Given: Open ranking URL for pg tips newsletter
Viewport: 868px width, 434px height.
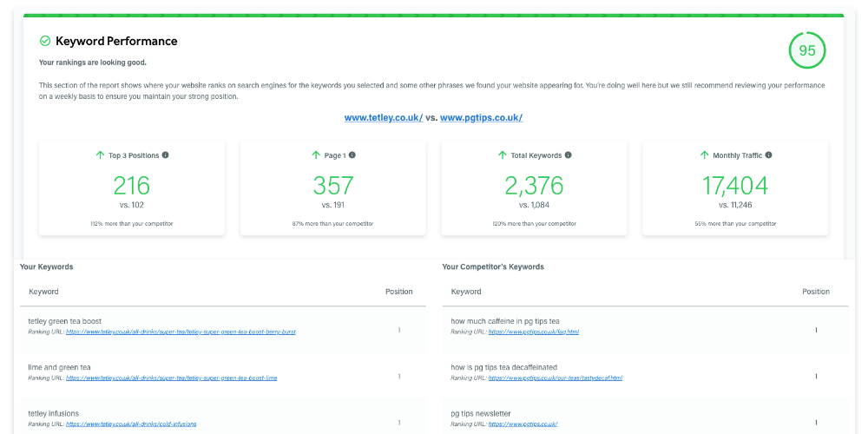Looking at the screenshot, I should point(523,424).
